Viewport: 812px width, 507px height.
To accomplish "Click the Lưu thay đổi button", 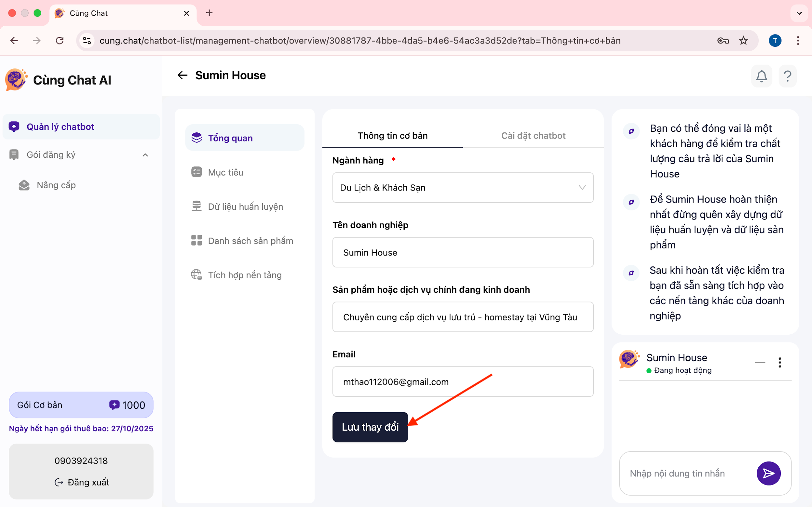I will pos(370,427).
